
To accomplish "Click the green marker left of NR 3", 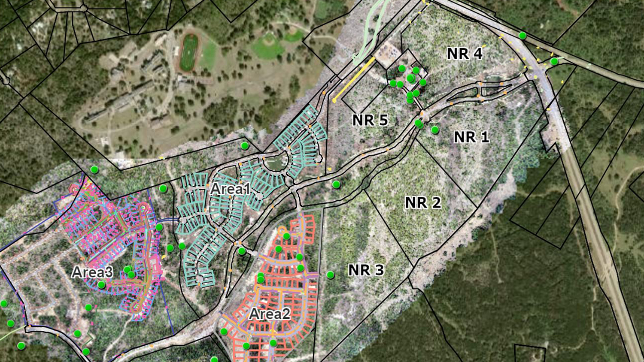I will coord(331,275).
